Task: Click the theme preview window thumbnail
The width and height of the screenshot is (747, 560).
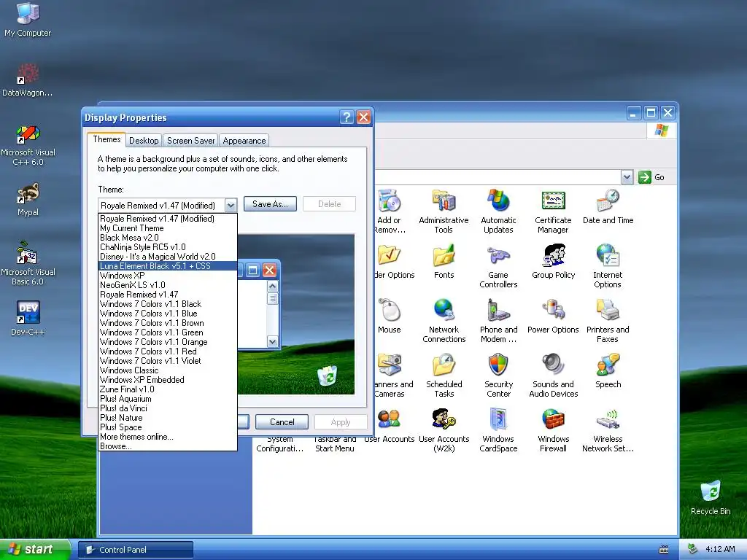Action: tap(295, 314)
